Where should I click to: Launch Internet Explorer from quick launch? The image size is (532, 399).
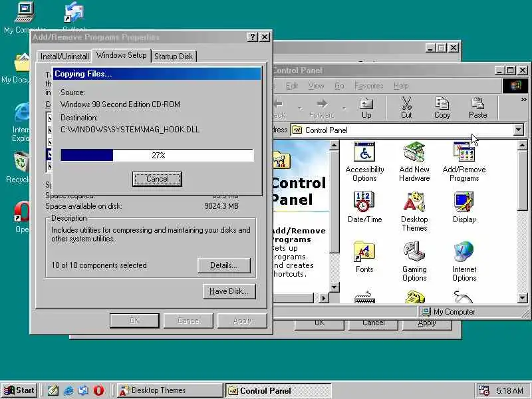(68, 390)
